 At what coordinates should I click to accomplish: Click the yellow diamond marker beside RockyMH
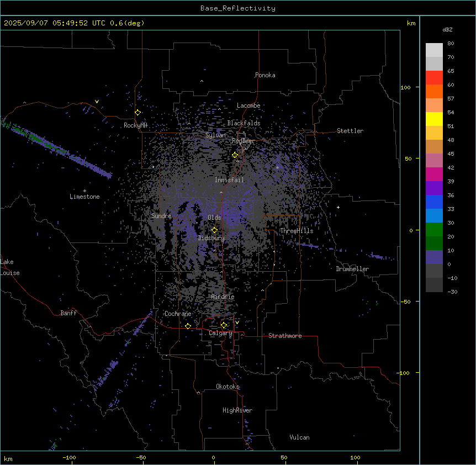click(138, 113)
